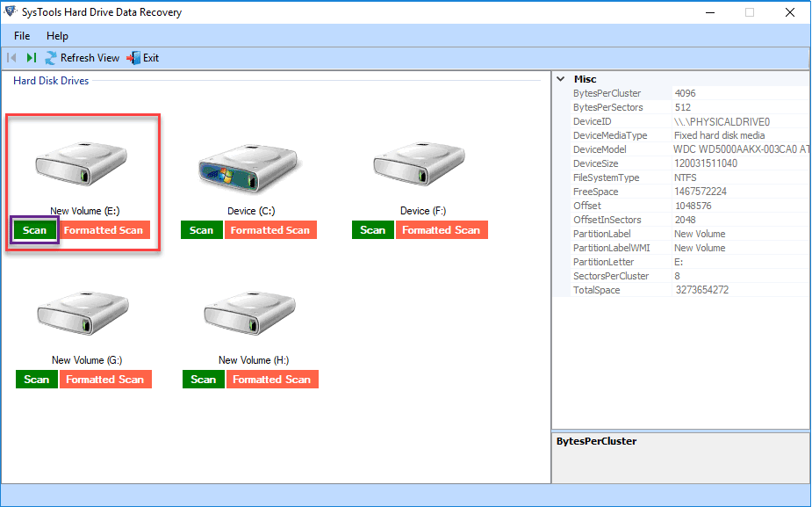The width and height of the screenshot is (812, 507).
Task: Open the File menu
Action: (x=22, y=36)
